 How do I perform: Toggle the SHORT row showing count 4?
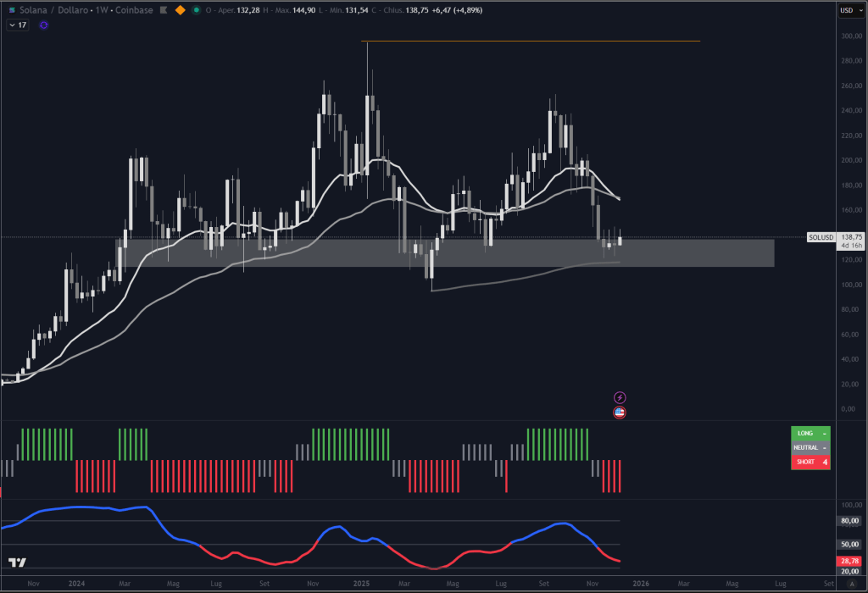click(810, 462)
